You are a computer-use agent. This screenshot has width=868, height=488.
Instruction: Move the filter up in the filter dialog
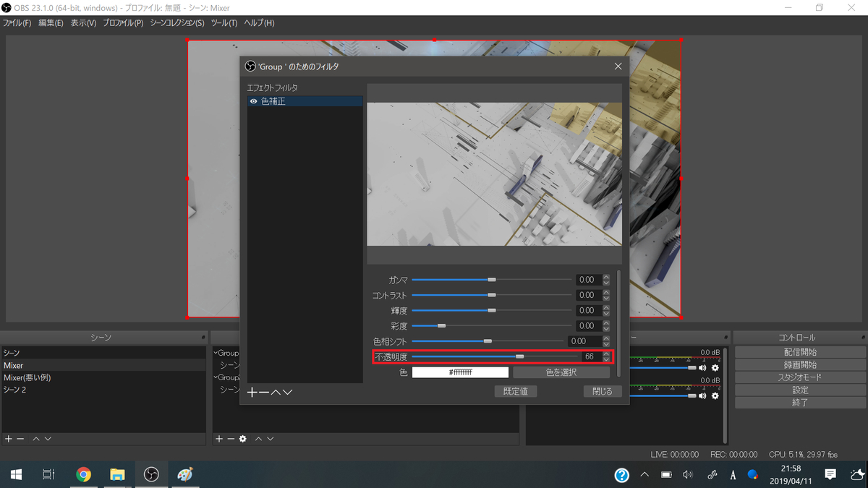click(x=276, y=392)
